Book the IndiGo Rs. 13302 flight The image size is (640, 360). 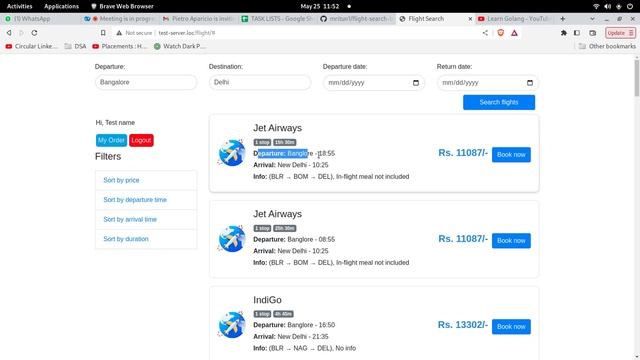[511, 327]
